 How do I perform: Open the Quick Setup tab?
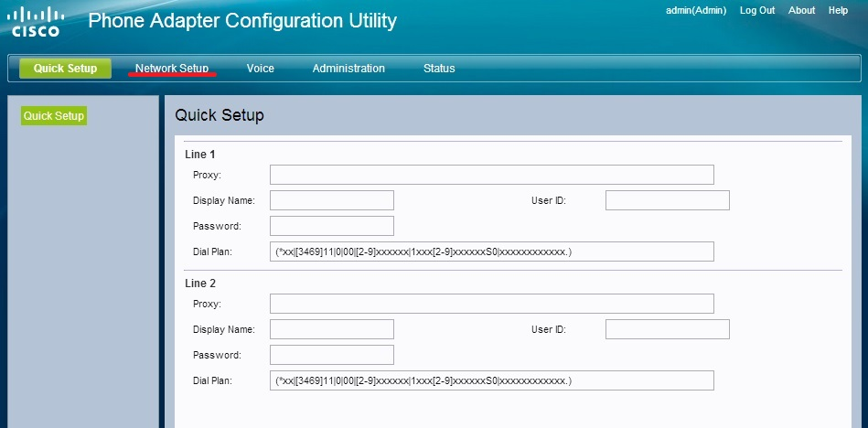tap(65, 69)
